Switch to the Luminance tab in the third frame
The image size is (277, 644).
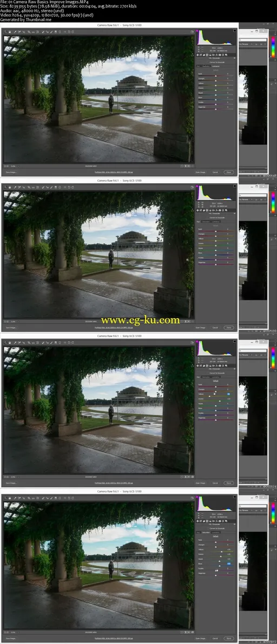tap(216, 377)
